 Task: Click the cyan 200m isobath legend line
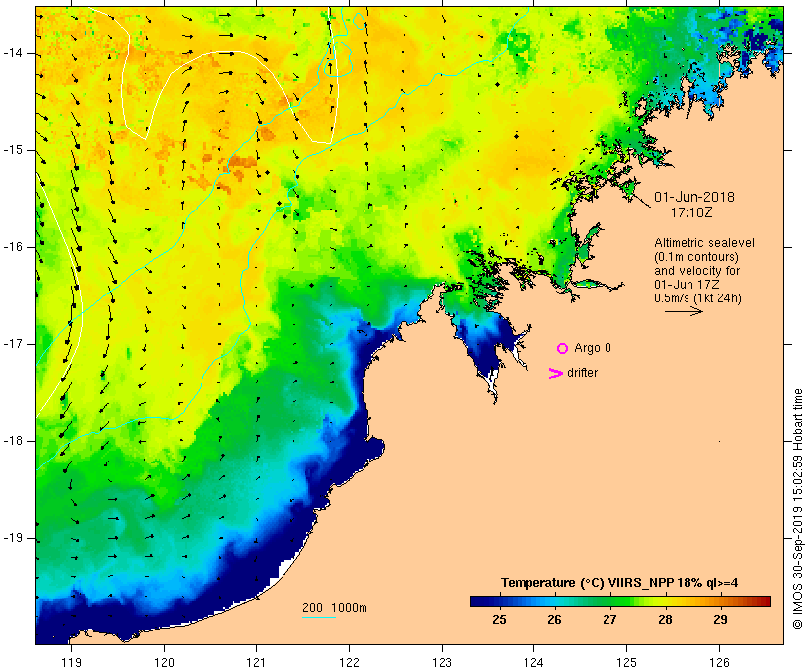[319, 617]
